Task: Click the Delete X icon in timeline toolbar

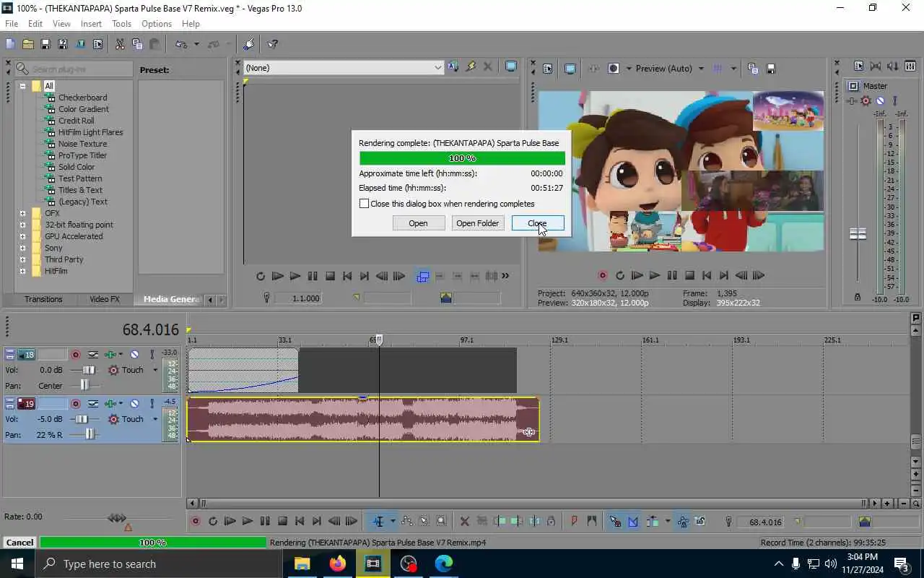Action: [464, 522]
